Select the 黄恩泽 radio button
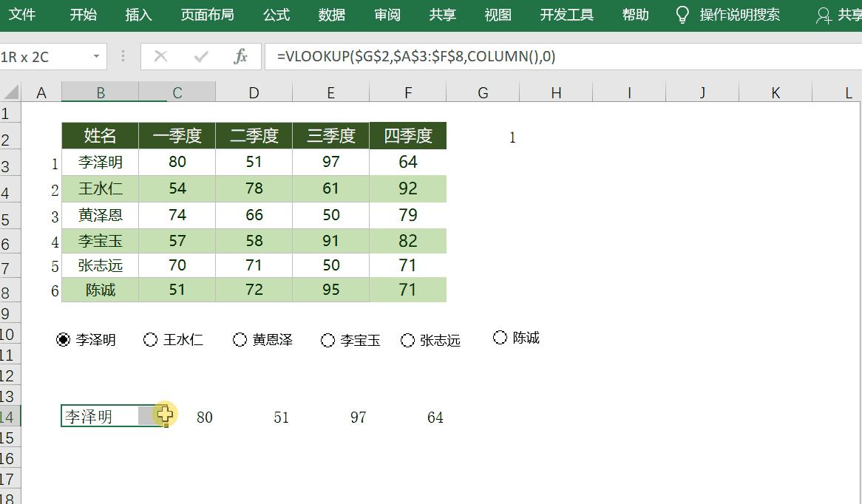 pos(239,339)
